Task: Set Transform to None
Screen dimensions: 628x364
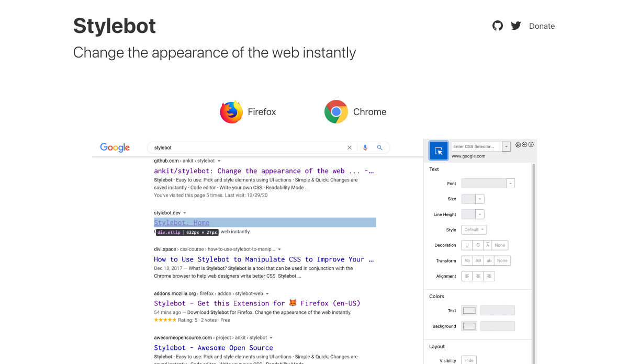Action: pos(502,260)
